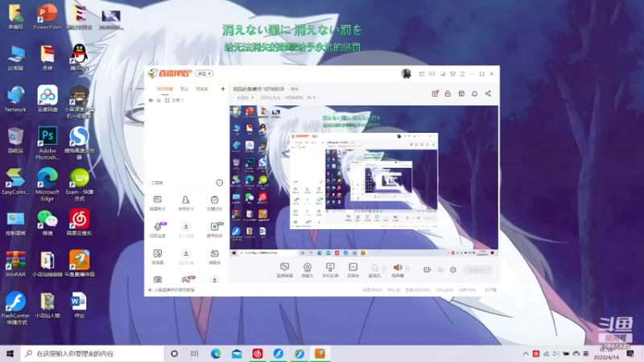Open first toolbox tool in top row
This screenshot has height=362, width=644.
click(x=157, y=203)
